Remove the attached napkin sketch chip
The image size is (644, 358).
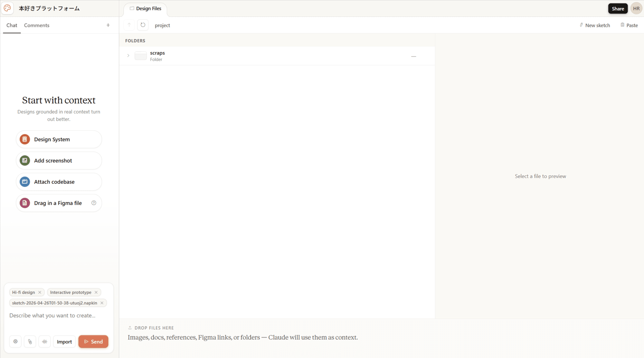point(102,303)
